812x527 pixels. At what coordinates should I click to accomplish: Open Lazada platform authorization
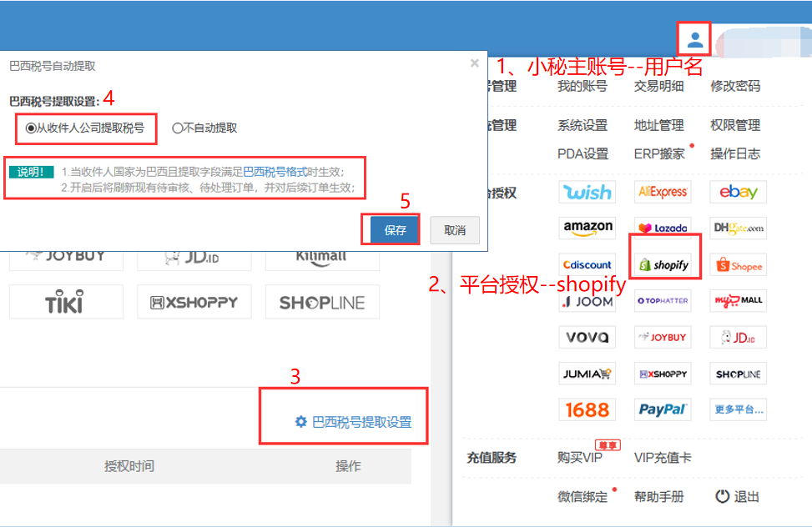pos(663,228)
